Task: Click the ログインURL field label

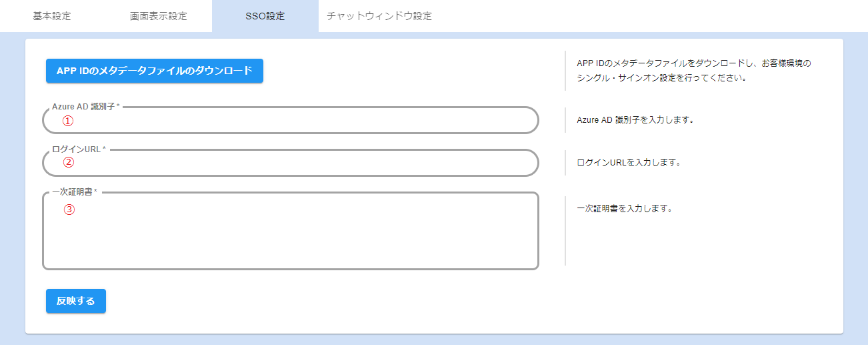Action: pyautogui.click(x=79, y=149)
